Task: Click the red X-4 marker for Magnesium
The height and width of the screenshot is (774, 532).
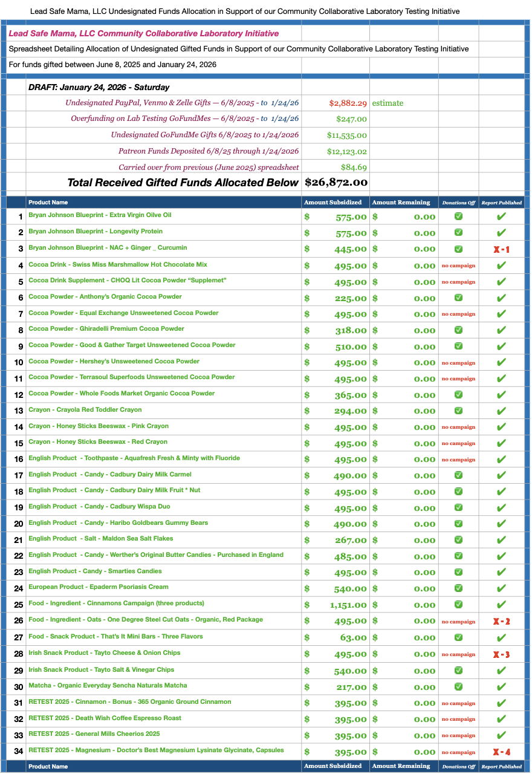Action: pos(501,752)
